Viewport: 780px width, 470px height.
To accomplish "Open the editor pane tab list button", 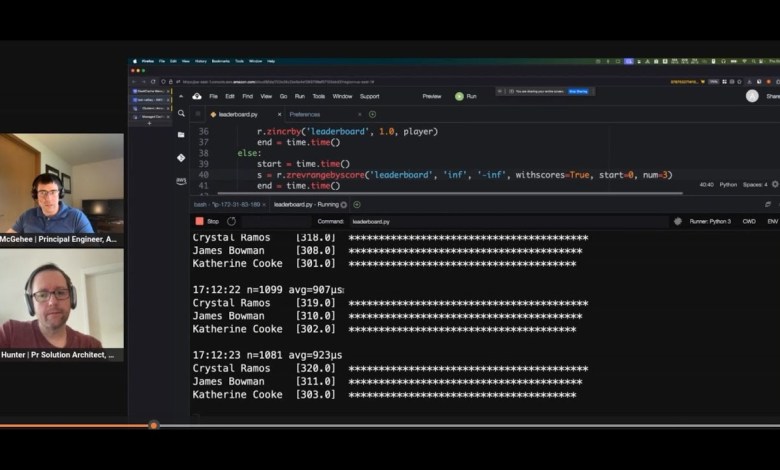I will (x=197, y=114).
